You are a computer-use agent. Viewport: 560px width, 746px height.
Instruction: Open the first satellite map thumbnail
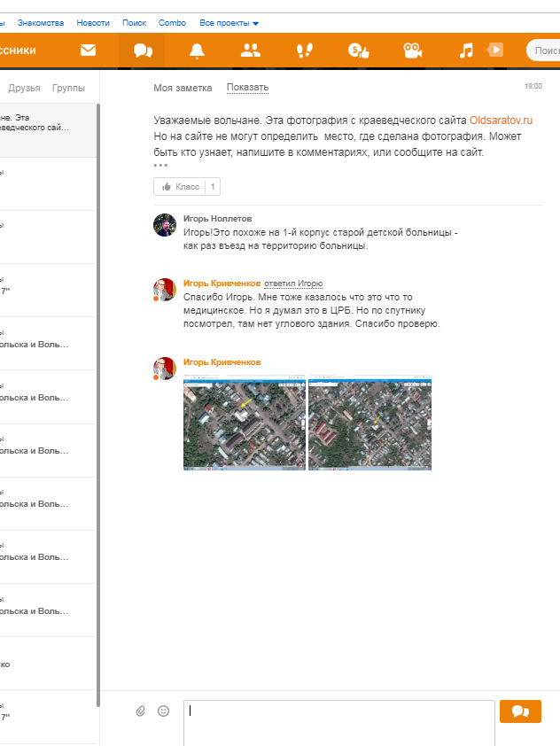click(x=244, y=423)
